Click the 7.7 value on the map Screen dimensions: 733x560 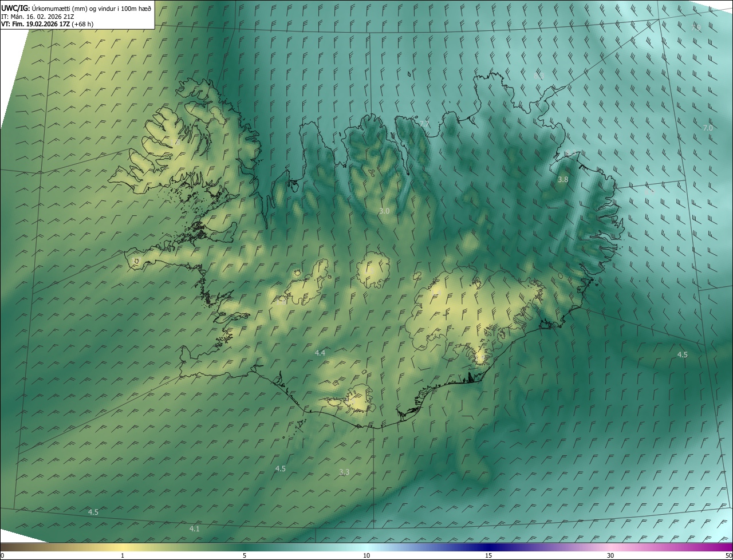[424, 124]
